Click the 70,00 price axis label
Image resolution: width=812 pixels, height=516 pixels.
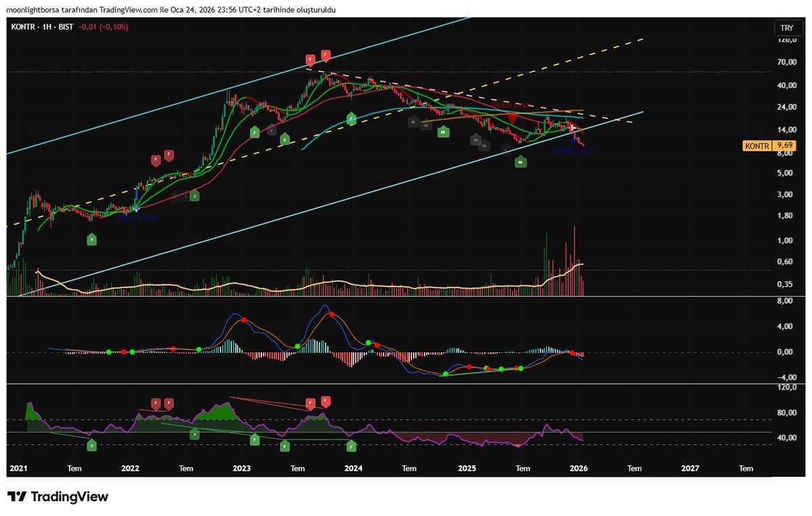pos(787,62)
